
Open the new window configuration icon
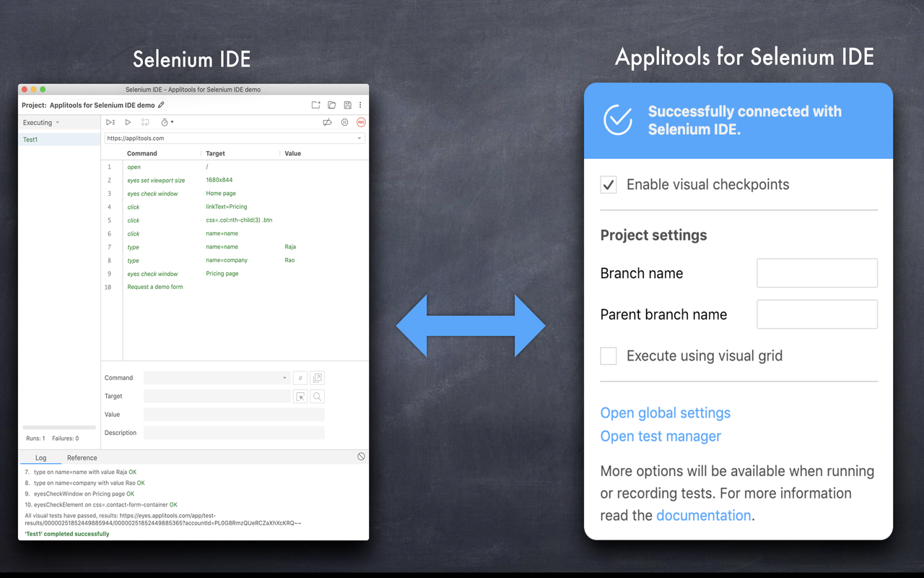coord(317,378)
